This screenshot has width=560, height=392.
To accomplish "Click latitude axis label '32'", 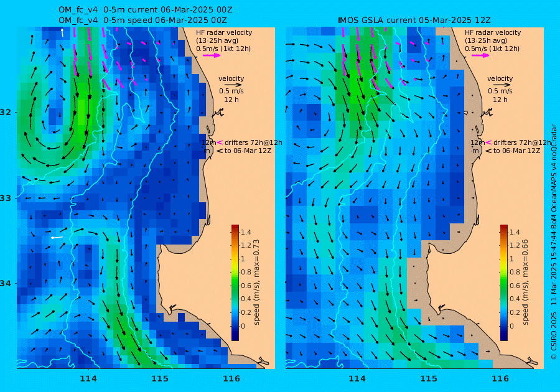I will (x=6, y=113).
